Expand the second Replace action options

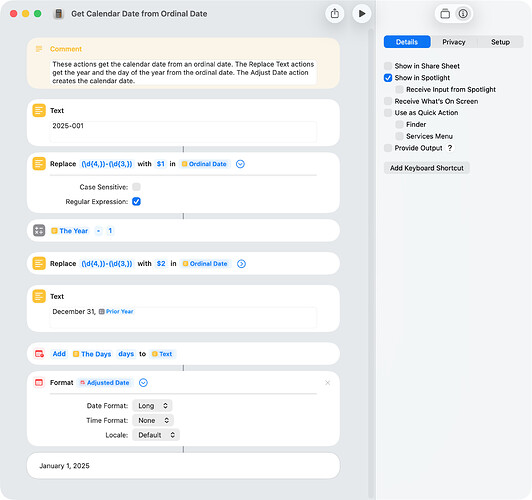[x=241, y=264]
